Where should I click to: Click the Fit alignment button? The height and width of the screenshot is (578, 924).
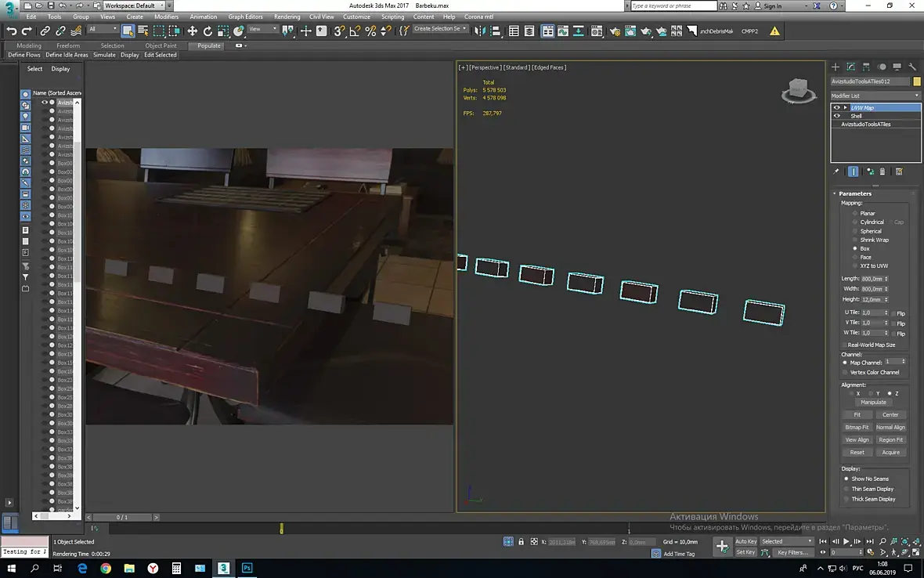857,415
